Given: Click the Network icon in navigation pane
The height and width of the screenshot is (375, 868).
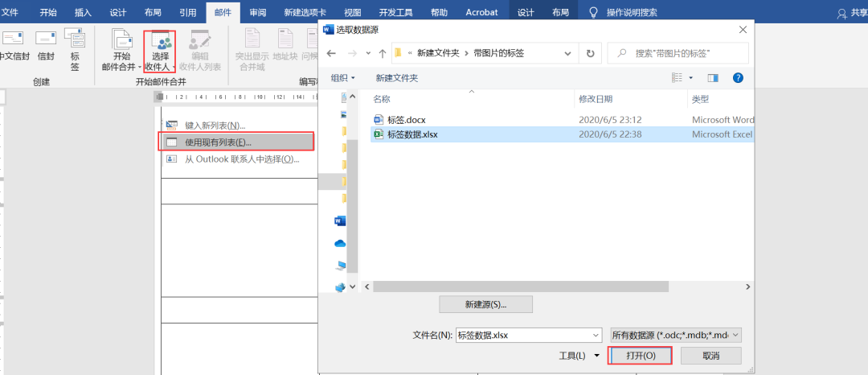Looking at the screenshot, I should [340, 287].
